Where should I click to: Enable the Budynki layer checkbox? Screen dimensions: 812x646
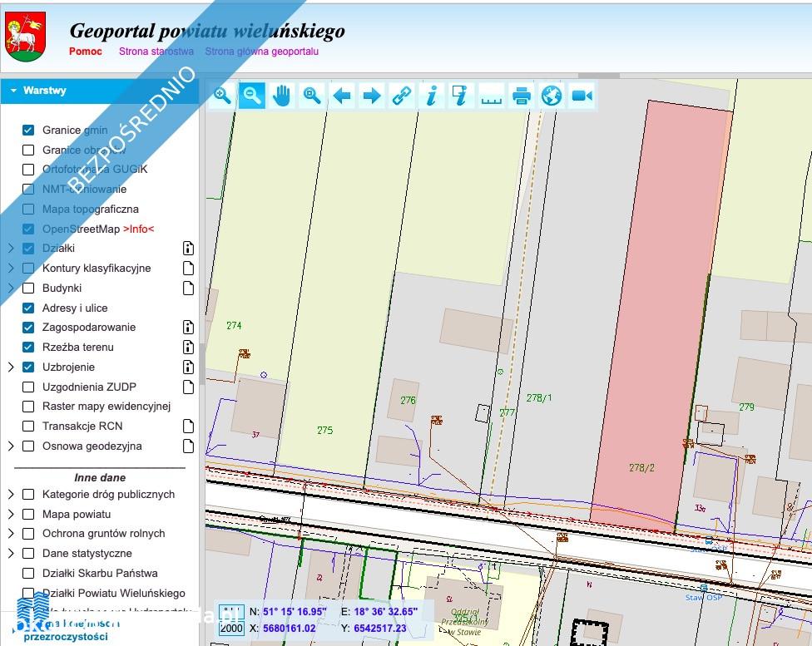(x=28, y=288)
